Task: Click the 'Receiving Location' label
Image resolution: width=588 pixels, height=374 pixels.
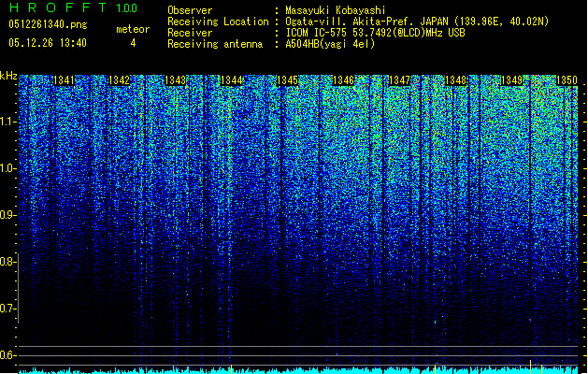Action: click(218, 22)
